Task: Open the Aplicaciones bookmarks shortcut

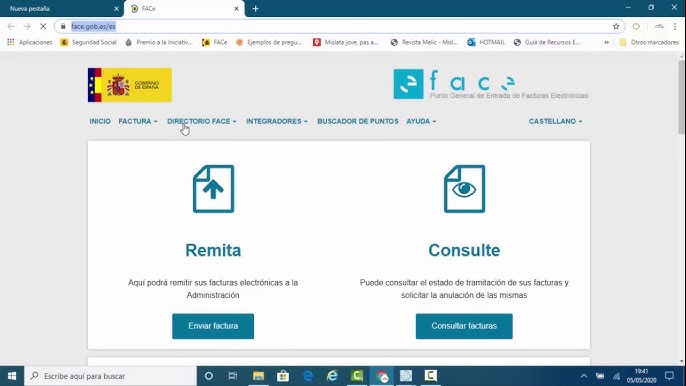Action: click(29, 42)
